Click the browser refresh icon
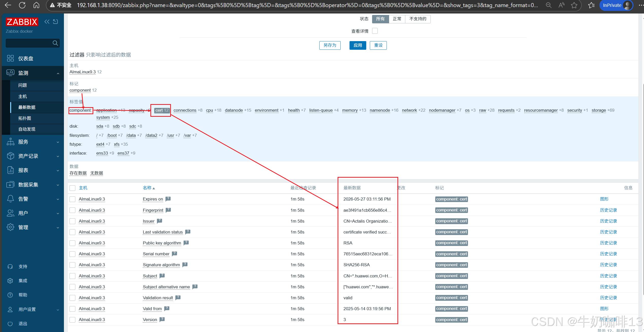The image size is (644, 332). tap(22, 5)
